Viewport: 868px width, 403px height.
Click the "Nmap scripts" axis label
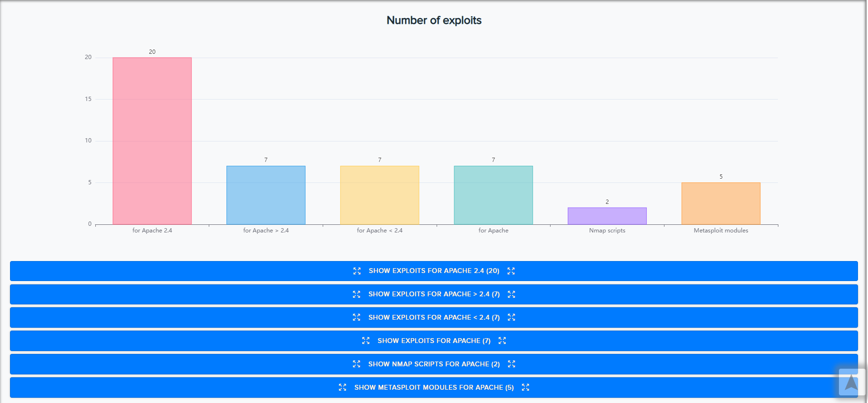[607, 231]
